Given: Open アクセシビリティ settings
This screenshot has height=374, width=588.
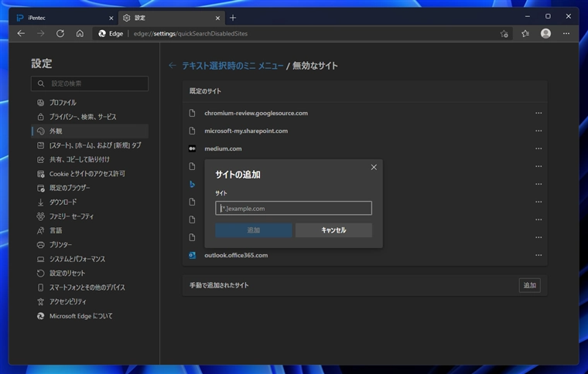Looking at the screenshot, I should tap(90, 301).
